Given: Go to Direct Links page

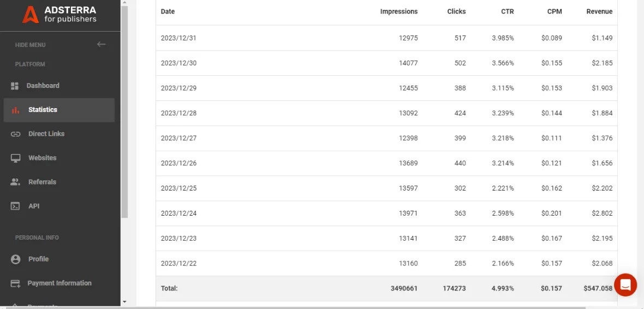Looking at the screenshot, I should tap(46, 134).
